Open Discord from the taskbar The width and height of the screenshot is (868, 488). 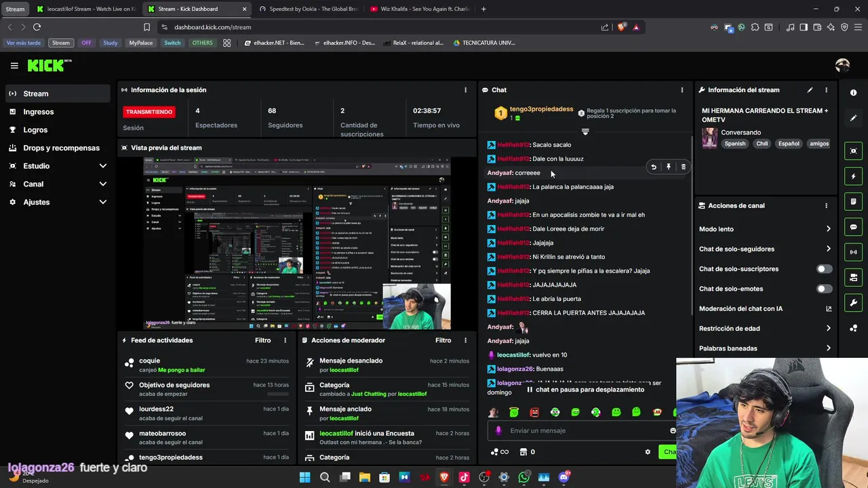[564, 477]
